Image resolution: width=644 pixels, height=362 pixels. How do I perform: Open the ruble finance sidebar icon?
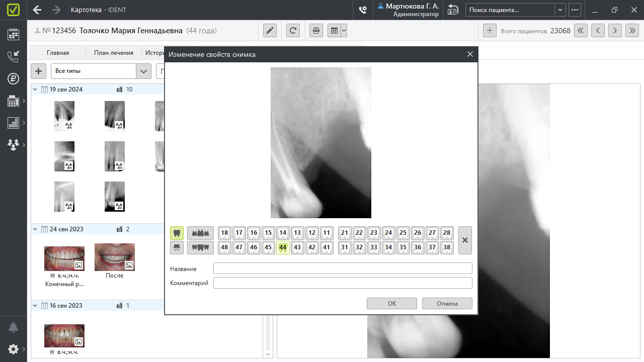tap(14, 79)
